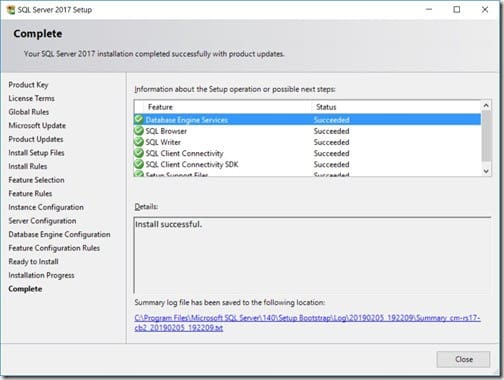Click green check icon beside SQL Client Connectivity
The image size is (504, 380).
(x=139, y=153)
